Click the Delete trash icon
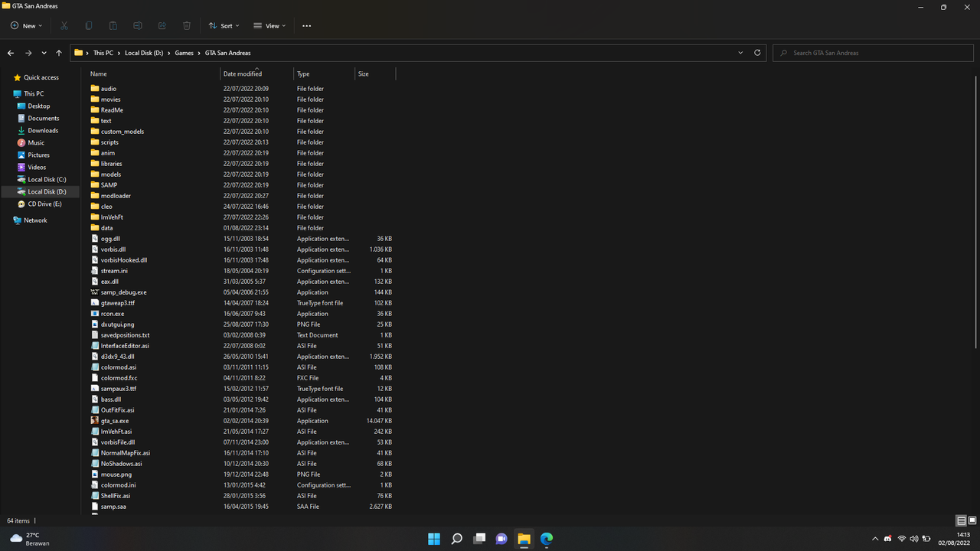 coord(187,26)
